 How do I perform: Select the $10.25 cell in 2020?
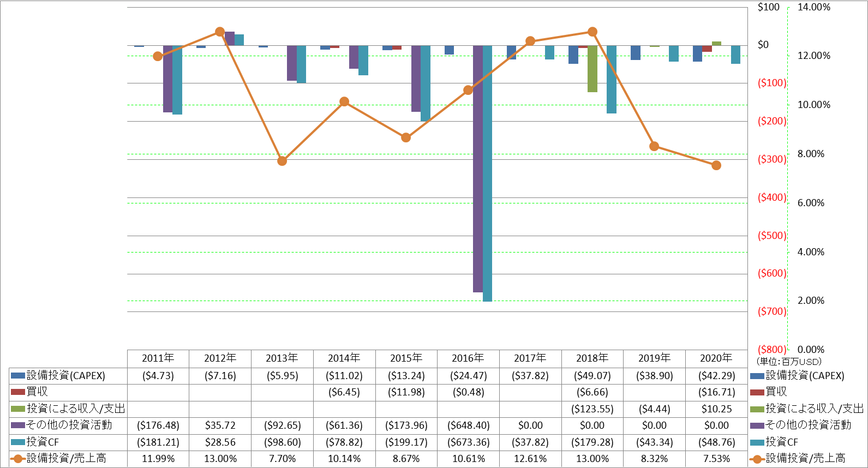click(x=716, y=409)
